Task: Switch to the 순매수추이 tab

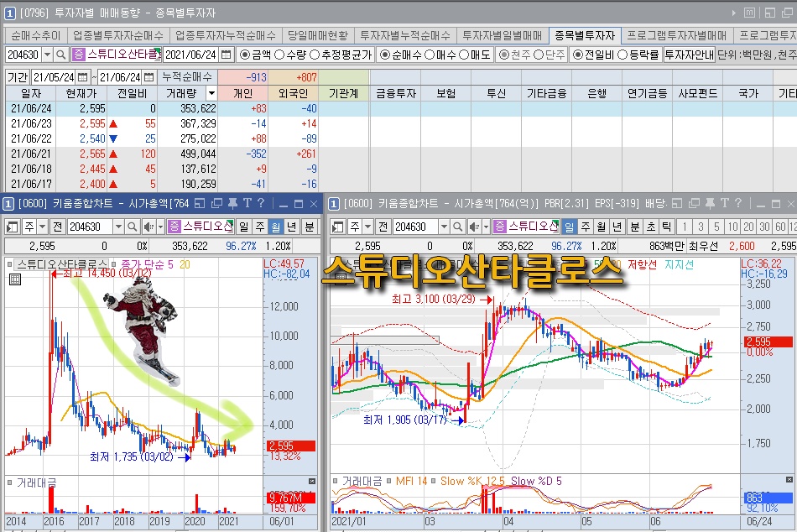Action: pyautogui.click(x=35, y=35)
